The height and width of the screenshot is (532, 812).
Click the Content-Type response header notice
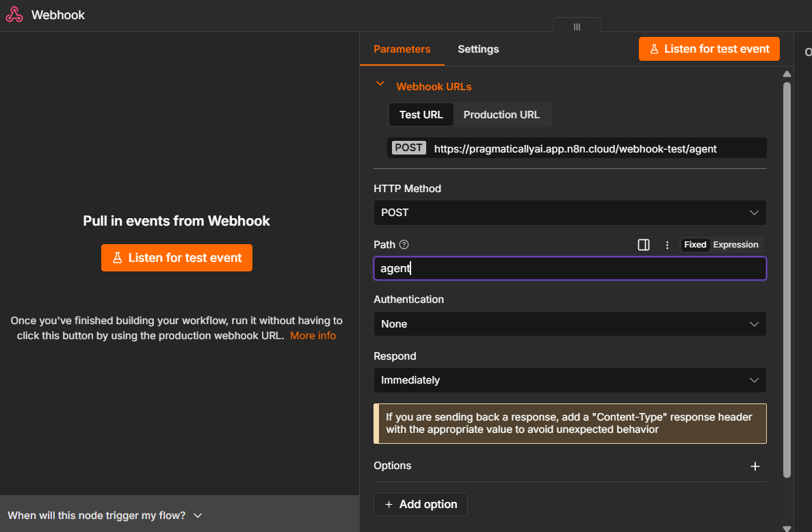tap(570, 423)
